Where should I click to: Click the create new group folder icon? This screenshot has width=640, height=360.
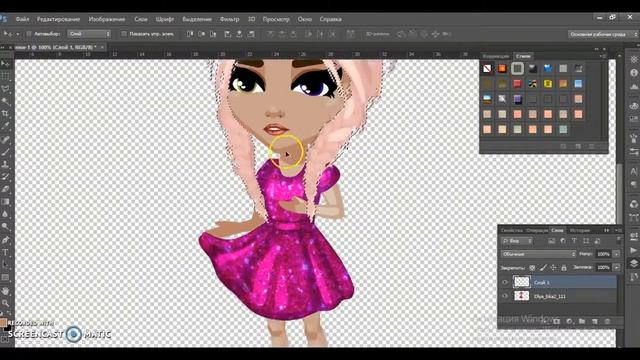click(x=582, y=322)
